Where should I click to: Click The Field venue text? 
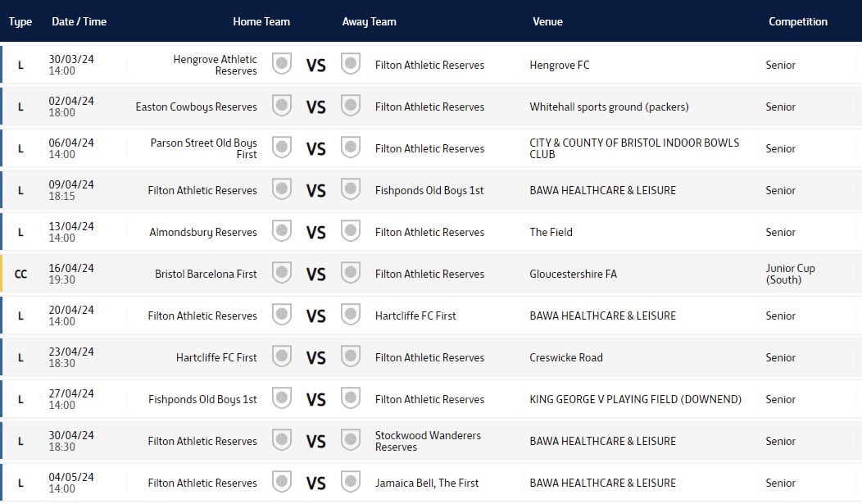pos(551,232)
